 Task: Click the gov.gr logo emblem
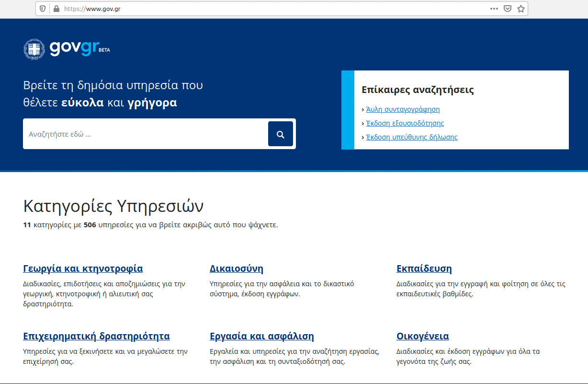click(34, 49)
